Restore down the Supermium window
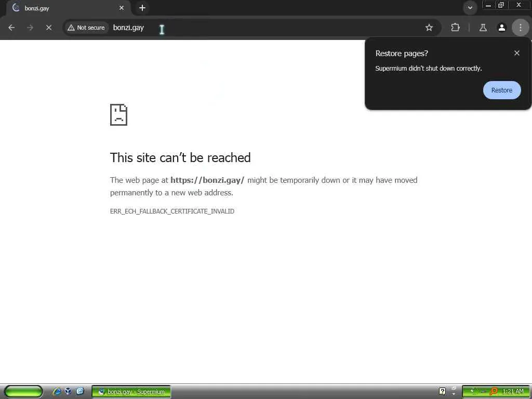Image resolution: width=532 pixels, height=399 pixels. coord(501,5)
